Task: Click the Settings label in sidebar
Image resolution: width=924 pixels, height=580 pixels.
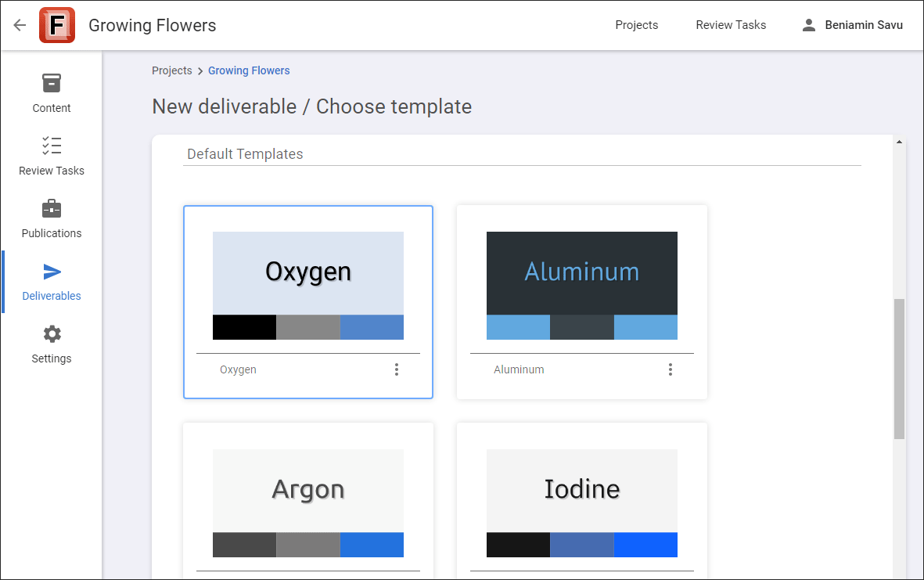Action: (52, 358)
